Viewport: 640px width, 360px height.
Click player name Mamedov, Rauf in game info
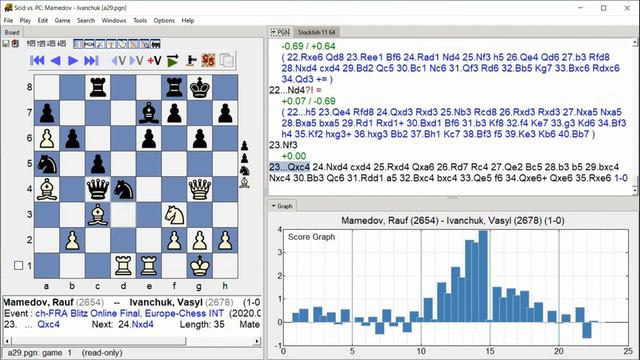point(38,302)
